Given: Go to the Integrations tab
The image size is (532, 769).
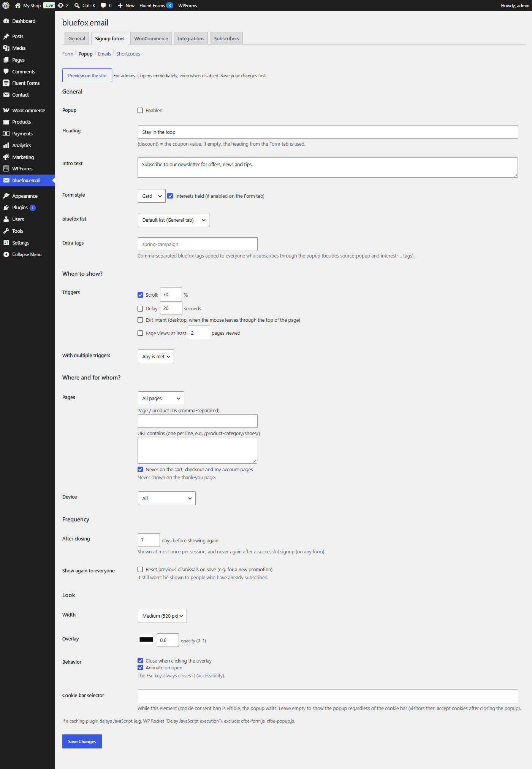Looking at the screenshot, I should tap(191, 38).
